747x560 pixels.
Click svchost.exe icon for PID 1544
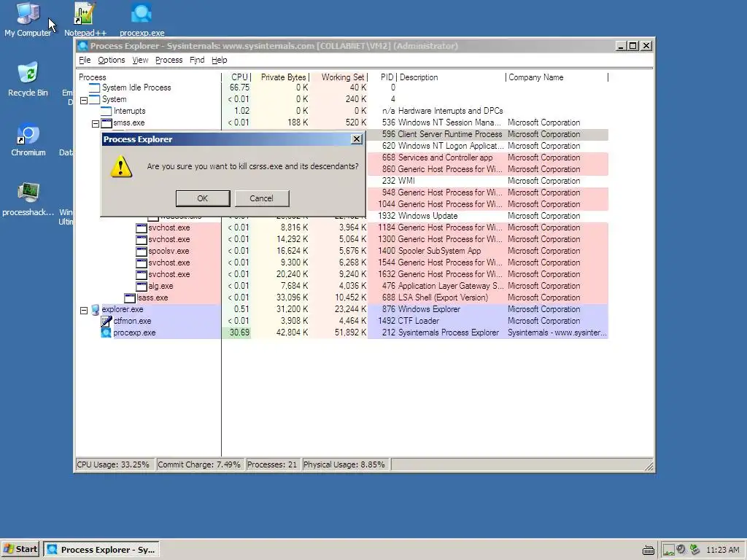point(142,262)
